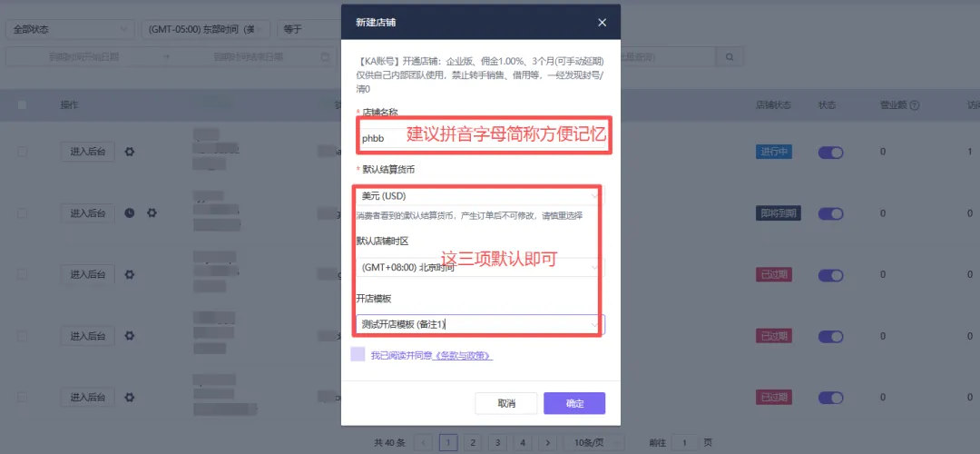Tick the checkbox of the 即将到期 store row
This screenshot has height=454, width=980.
(22, 213)
